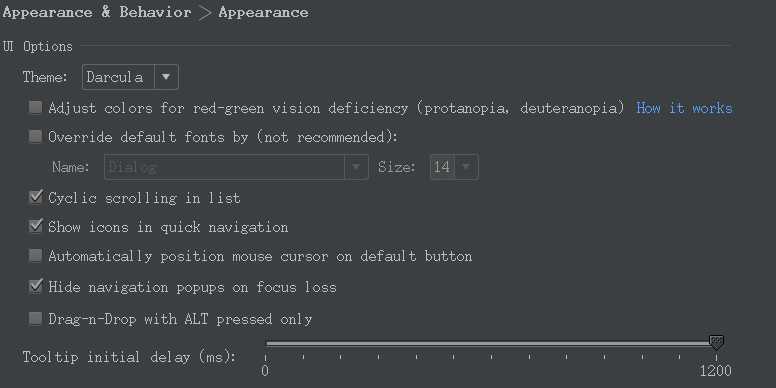This screenshot has width=776, height=388.
Task: Enable Drag-n-Drop with ALT pressed only
Action: click(x=35, y=319)
